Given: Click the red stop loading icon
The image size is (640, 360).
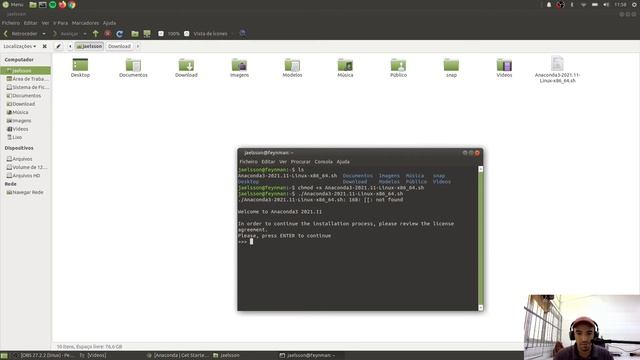Looking at the screenshot, I should pyautogui.click(x=107, y=34).
